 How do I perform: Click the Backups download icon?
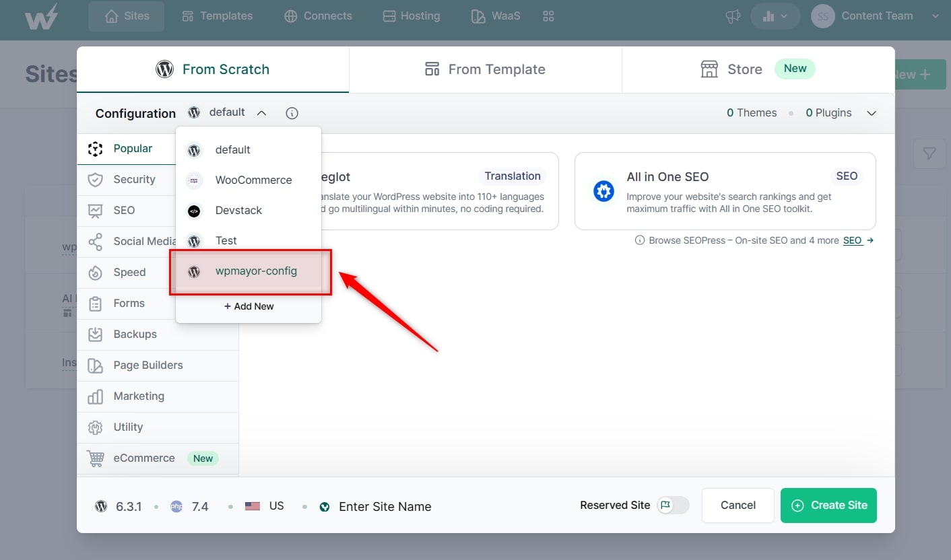pos(96,335)
